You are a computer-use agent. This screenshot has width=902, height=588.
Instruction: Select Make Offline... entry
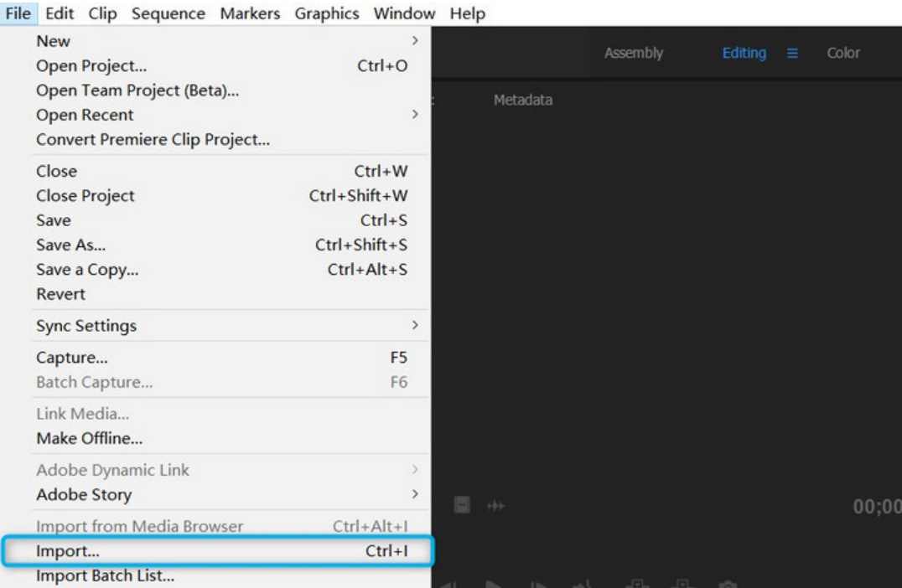click(230, 438)
